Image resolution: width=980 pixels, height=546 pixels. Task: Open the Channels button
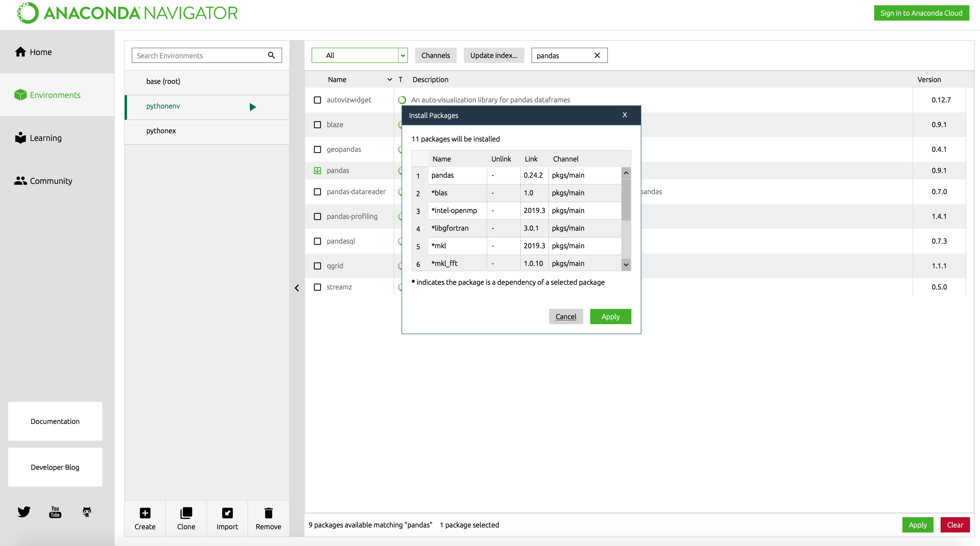[436, 55]
